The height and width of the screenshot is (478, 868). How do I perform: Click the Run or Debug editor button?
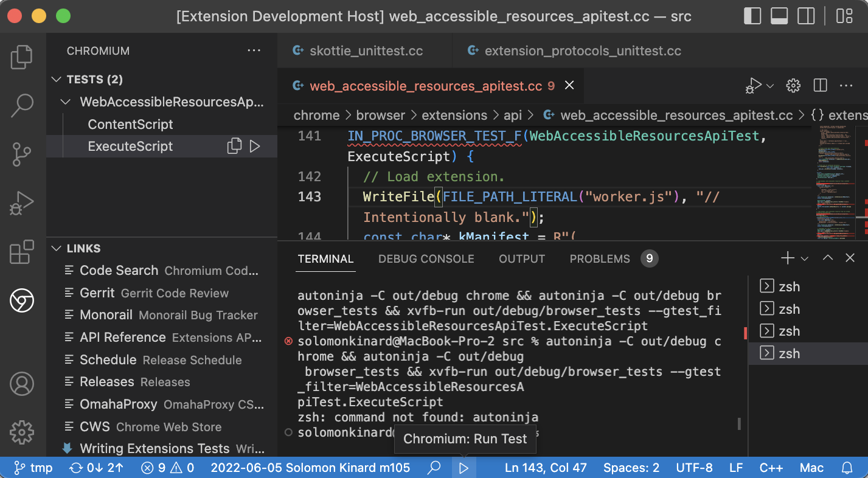754,86
